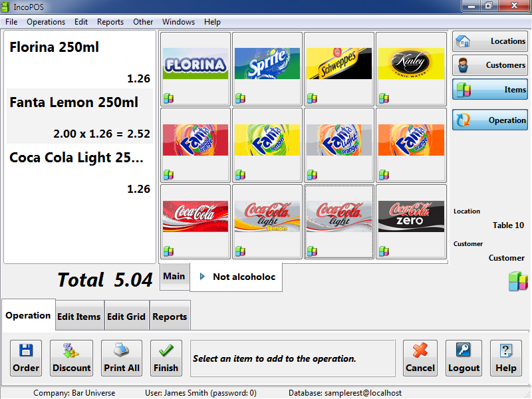The height and width of the screenshot is (399, 532).
Task: Click cube icon under Fanta Orange tile
Action: click(x=384, y=175)
